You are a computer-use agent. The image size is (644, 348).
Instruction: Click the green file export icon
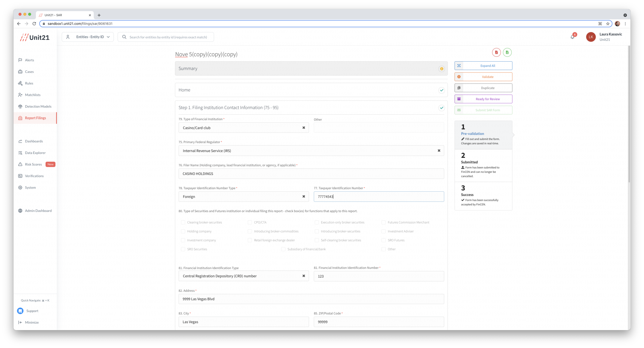[x=507, y=52]
